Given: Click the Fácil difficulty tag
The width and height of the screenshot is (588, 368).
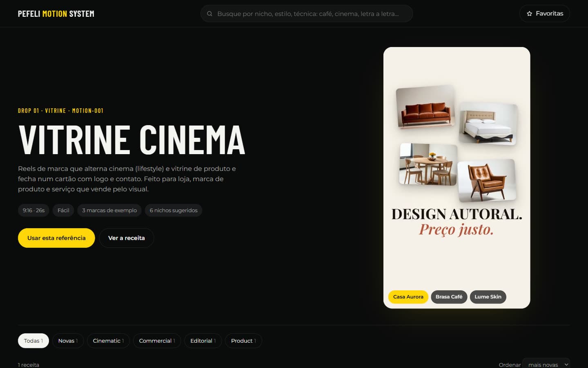Looking at the screenshot, I should pyautogui.click(x=63, y=210).
